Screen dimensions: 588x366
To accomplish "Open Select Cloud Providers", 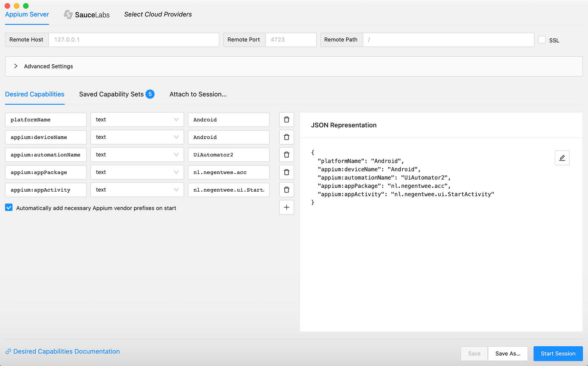I will 158,14.
